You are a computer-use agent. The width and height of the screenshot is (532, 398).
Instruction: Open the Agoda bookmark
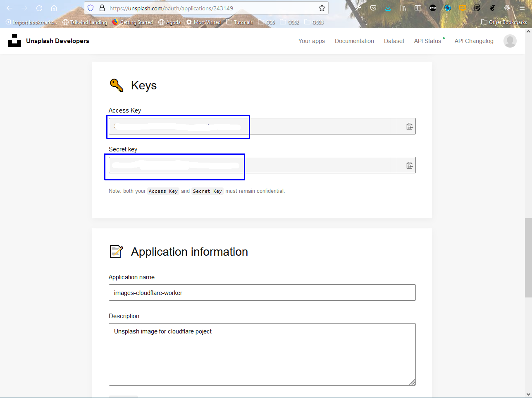[x=169, y=22]
